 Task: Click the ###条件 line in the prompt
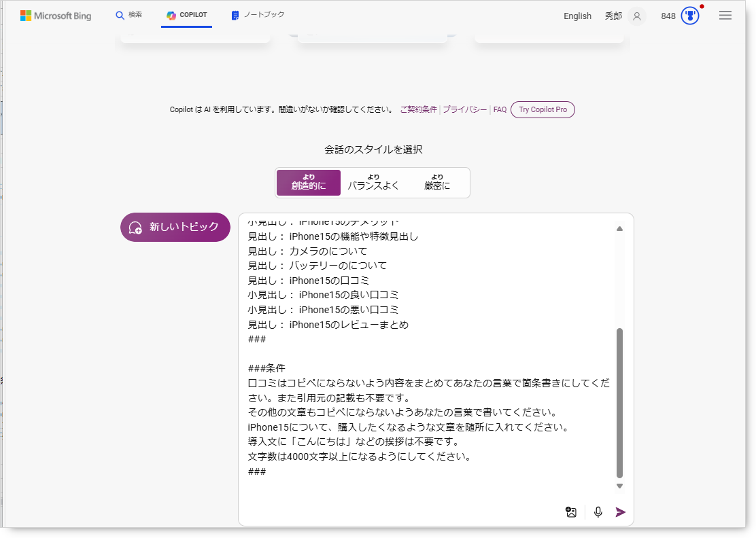(267, 368)
